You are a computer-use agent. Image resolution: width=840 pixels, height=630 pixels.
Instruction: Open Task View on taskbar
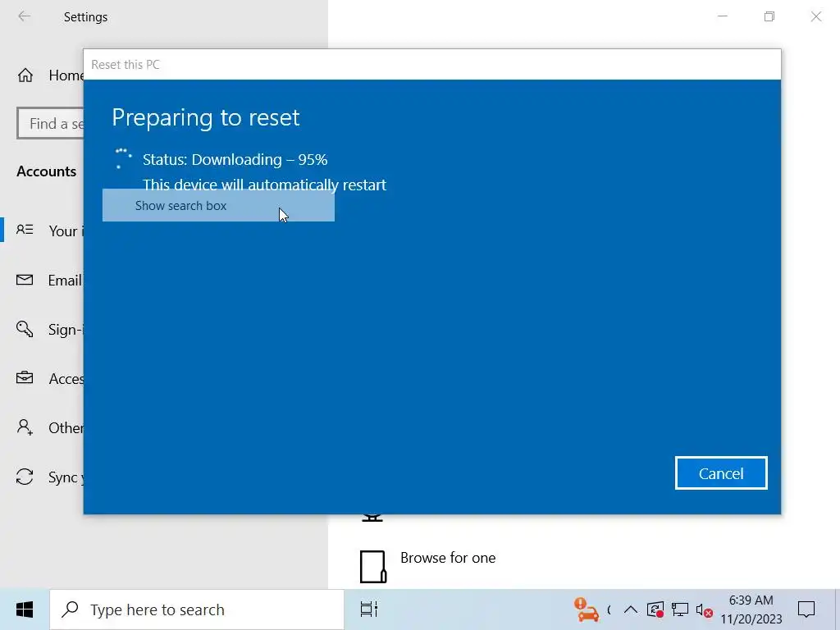coord(369,609)
